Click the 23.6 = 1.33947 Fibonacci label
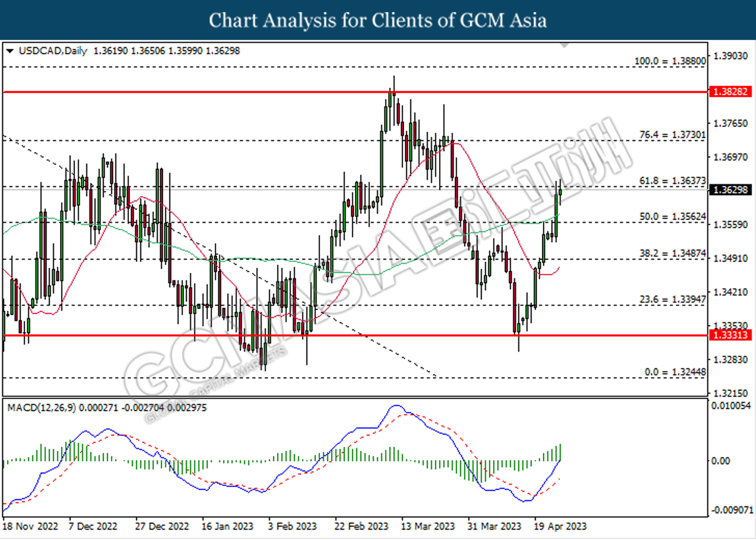The height and width of the screenshot is (540, 756). 672,299
